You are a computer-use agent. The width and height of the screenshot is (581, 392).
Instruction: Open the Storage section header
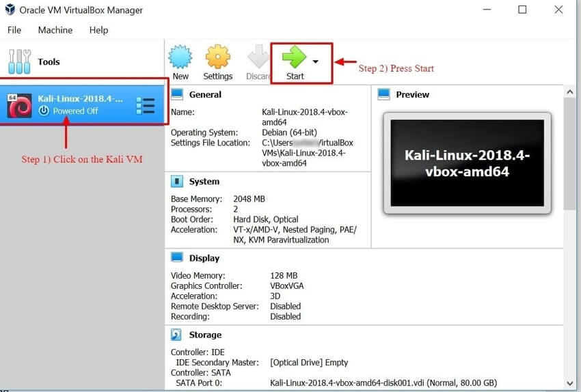point(205,335)
